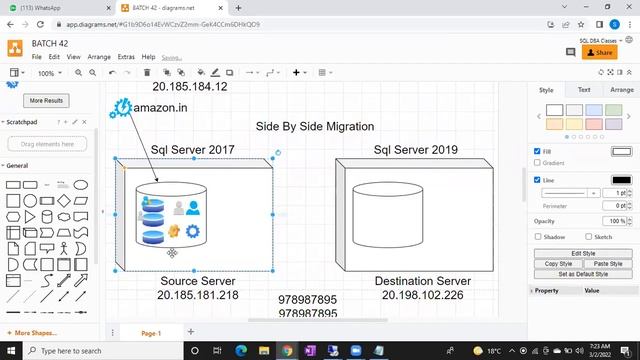This screenshot has height=360, width=640.
Task: Open the comments speech bubble icon
Action: coord(571,52)
